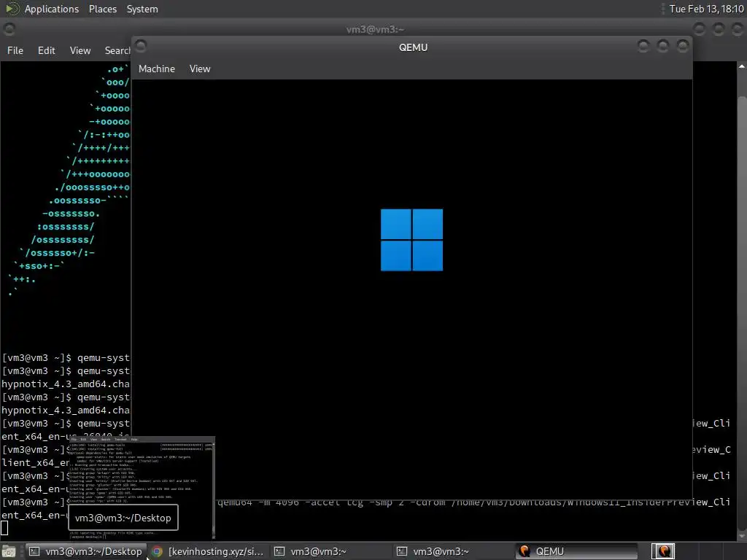Close the vm3@vm3:~ terminal window

click(x=738, y=29)
